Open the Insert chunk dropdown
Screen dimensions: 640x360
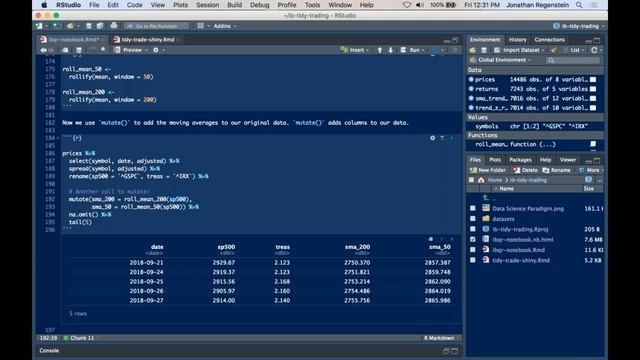(x=354, y=50)
